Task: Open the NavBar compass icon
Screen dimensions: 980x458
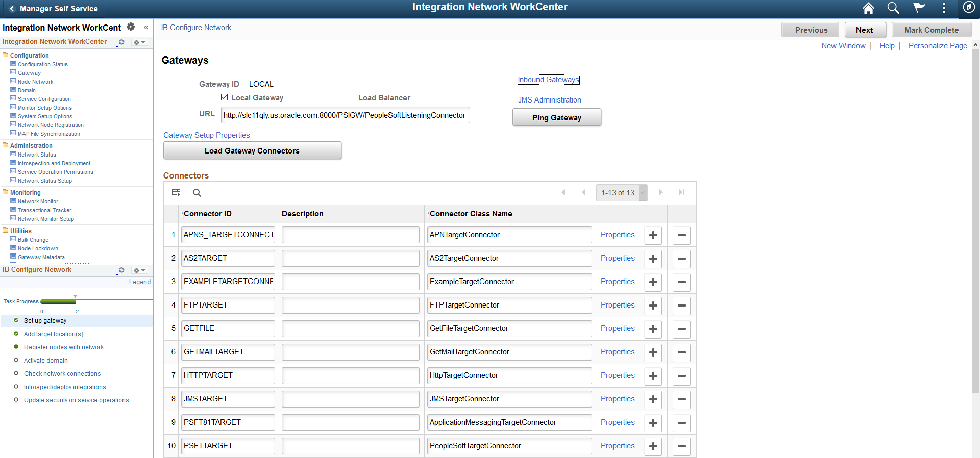Action: point(969,7)
